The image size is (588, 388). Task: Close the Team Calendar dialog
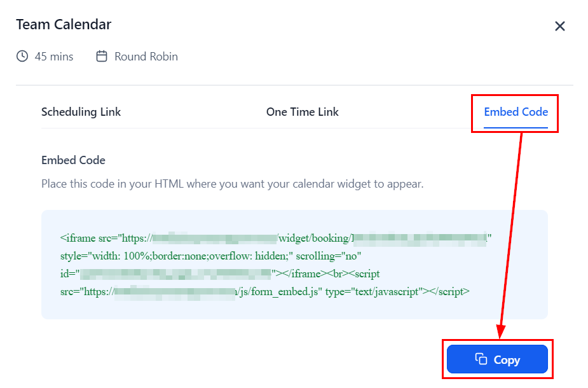[x=560, y=26]
